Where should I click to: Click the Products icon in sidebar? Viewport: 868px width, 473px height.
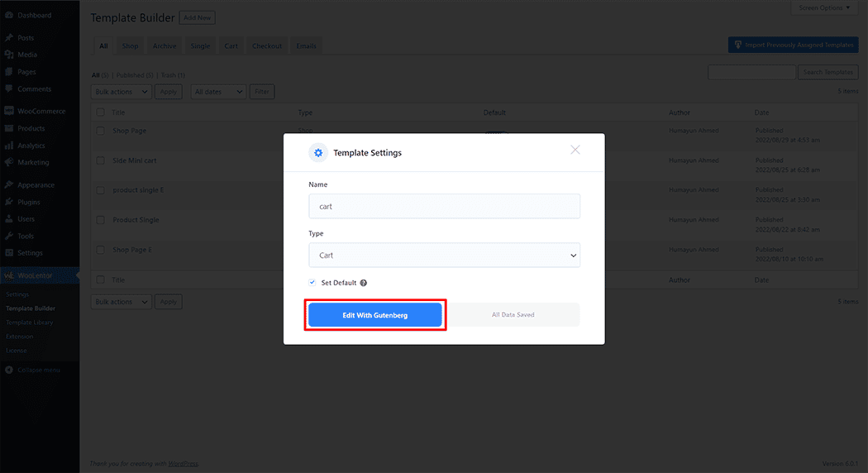coord(9,128)
